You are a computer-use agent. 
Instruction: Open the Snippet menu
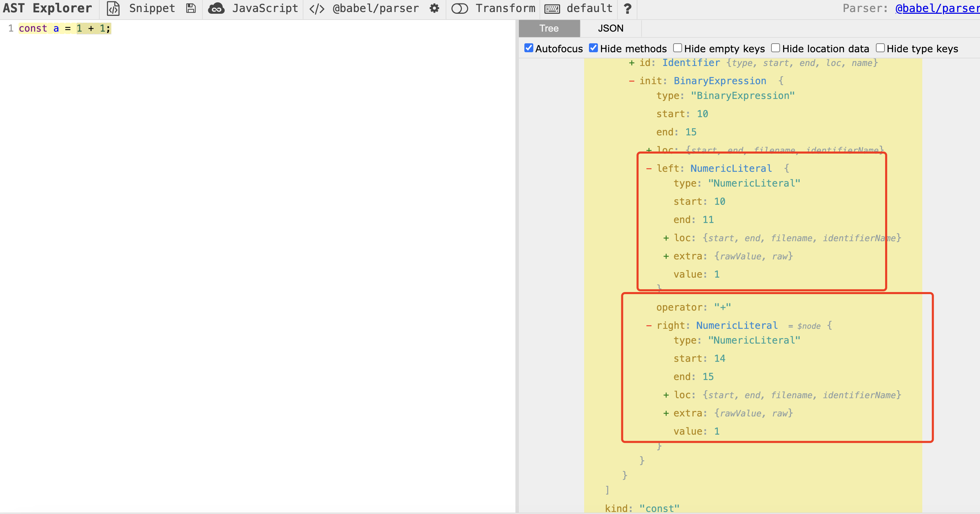tap(152, 8)
